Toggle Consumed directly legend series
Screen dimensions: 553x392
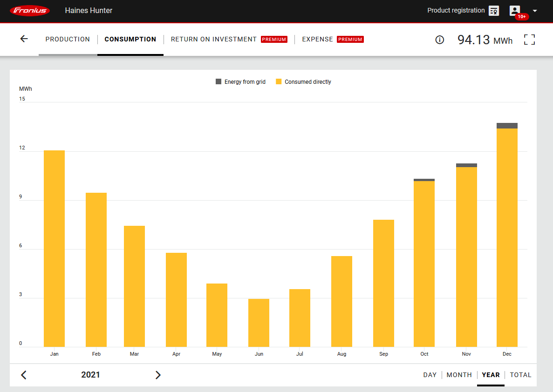click(303, 82)
